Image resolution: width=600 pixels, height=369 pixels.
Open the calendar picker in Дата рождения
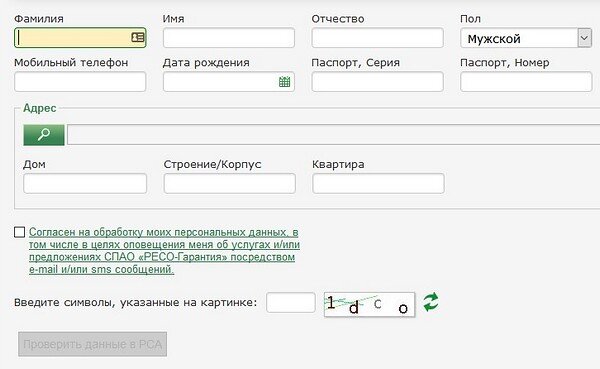click(284, 82)
